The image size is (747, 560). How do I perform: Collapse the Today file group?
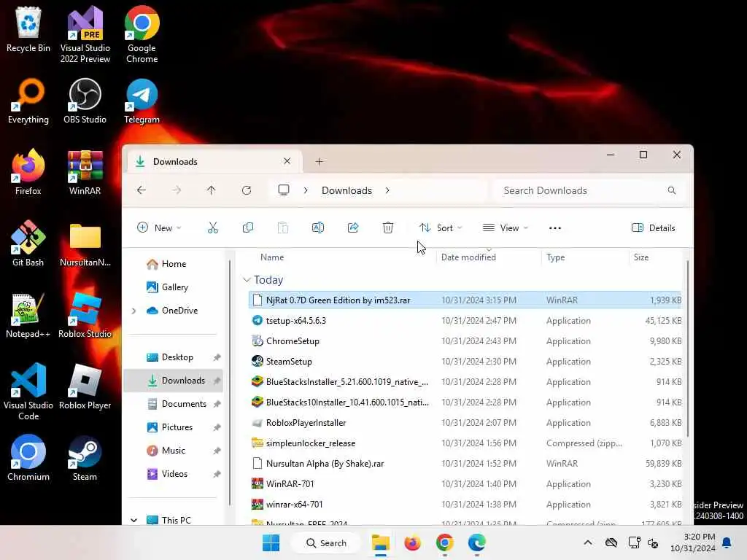247,280
